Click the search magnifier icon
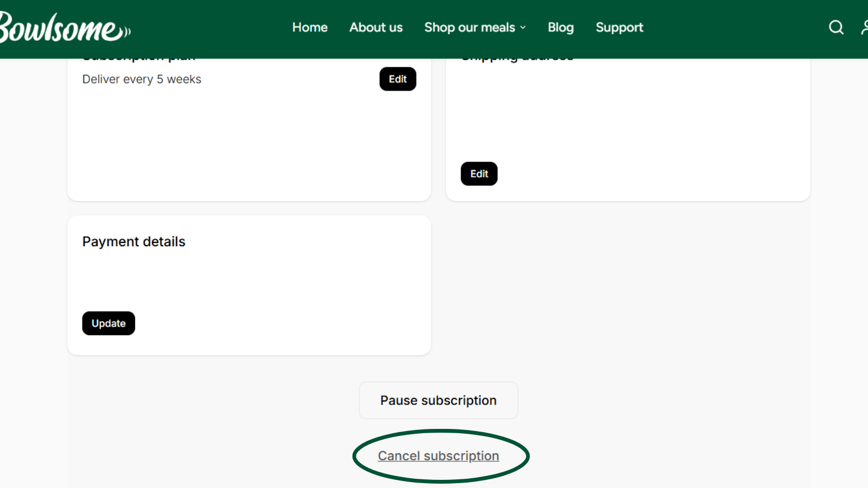The image size is (868, 488). [x=836, y=27]
